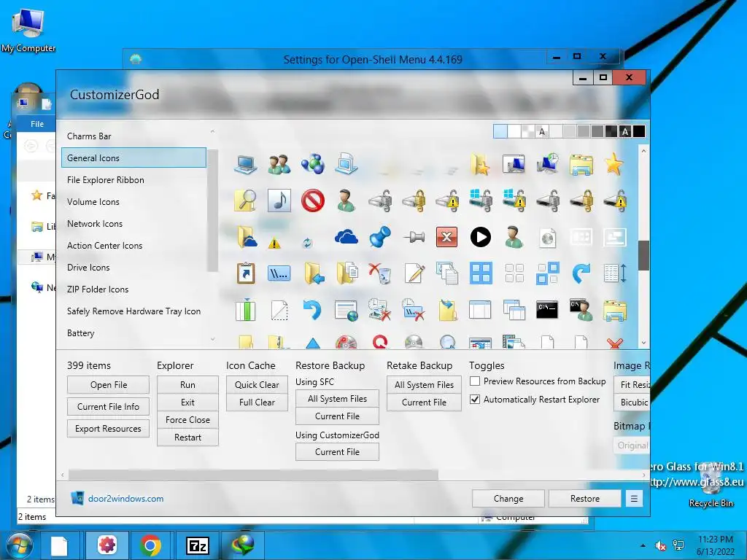Select the laptop computer icon in grid
Image resolution: width=747 pixels, height=560 pixels.
(246, 164)
